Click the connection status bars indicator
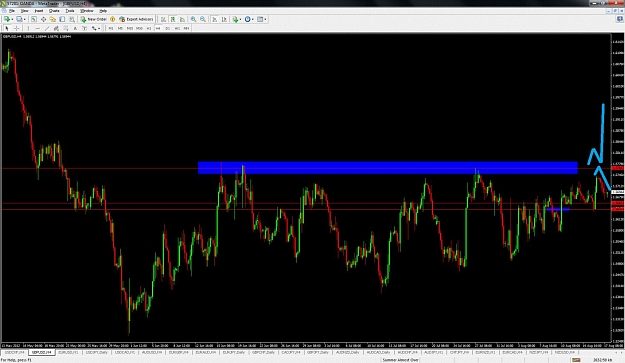This screenshot has width=625, height=363. click(x=576, y=360)
